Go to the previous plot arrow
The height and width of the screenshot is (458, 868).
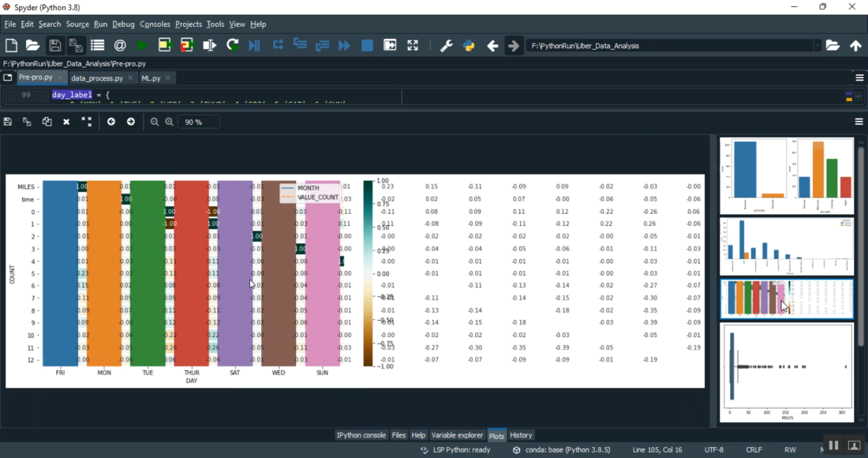pos(111,122)
